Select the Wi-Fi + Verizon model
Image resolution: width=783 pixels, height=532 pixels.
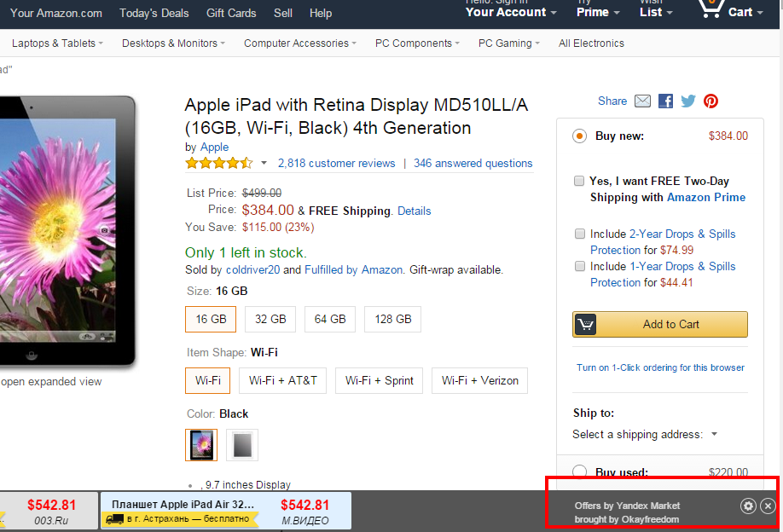[x=480, y=381]
